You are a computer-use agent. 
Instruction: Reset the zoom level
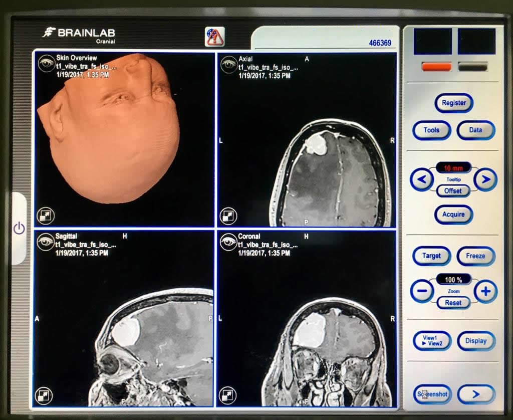[453, 303]
